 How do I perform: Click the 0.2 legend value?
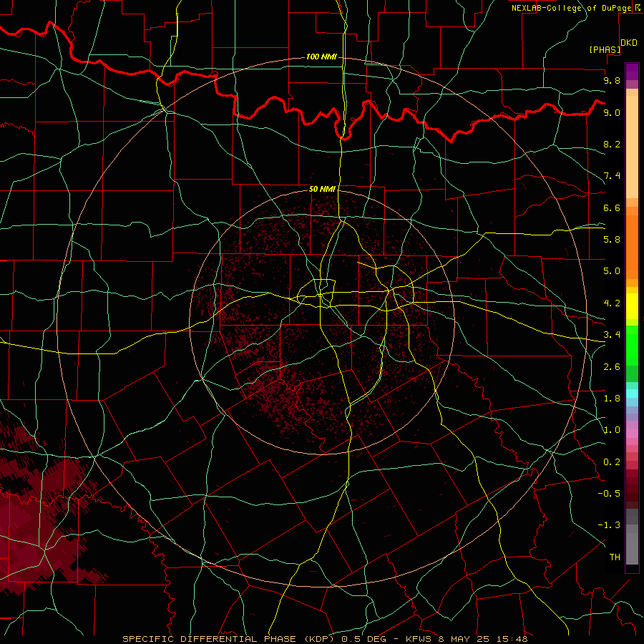click(612, 462)
